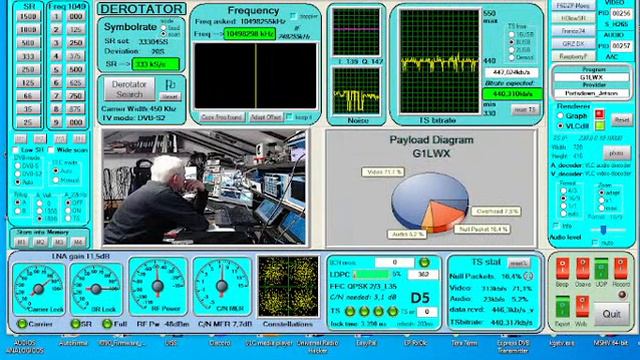Toggle the keep it checkbox
The height and width of the screenshot is (360, 640).
click(289, 117)
